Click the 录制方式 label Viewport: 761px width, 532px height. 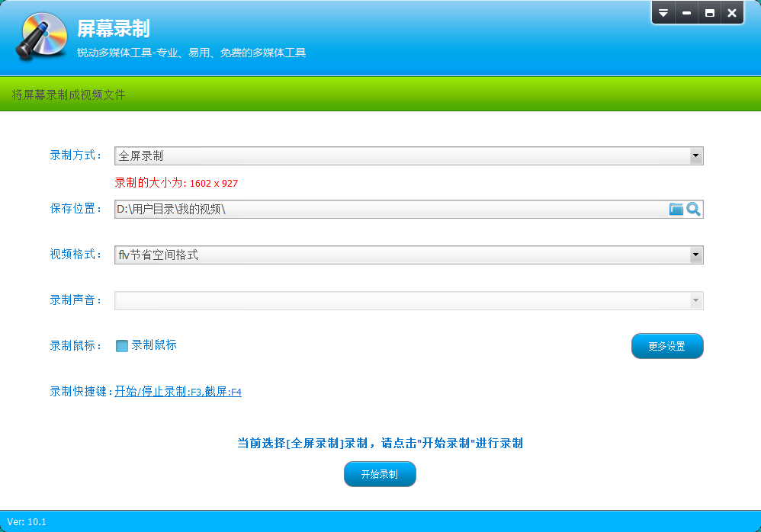(75, 155)
